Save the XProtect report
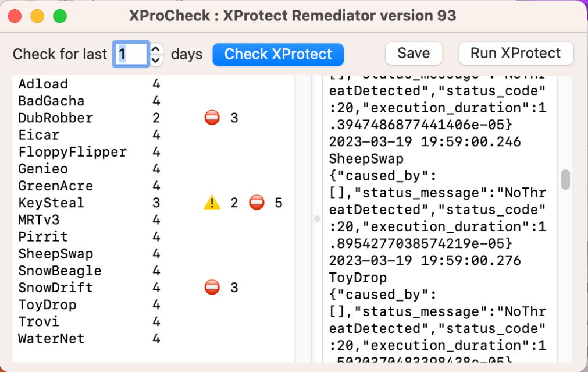 click(414, 53)
